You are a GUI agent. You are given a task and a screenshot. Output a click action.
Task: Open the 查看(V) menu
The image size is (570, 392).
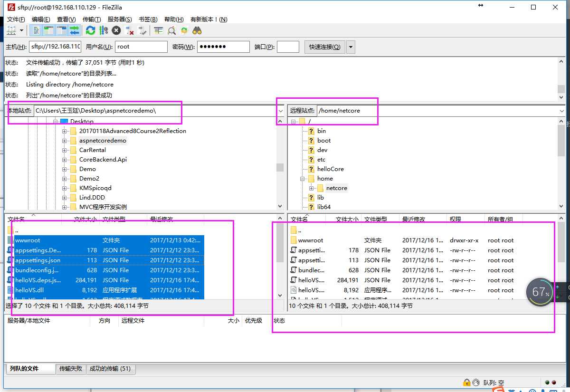pyautogui.click(x=66, y=19)
